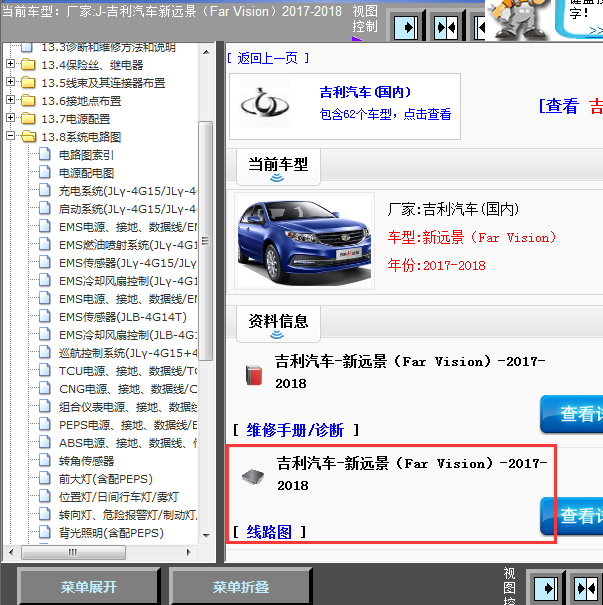
Task: Click the tree vertical scrollbar thumb
Action: tap(206, 241)
